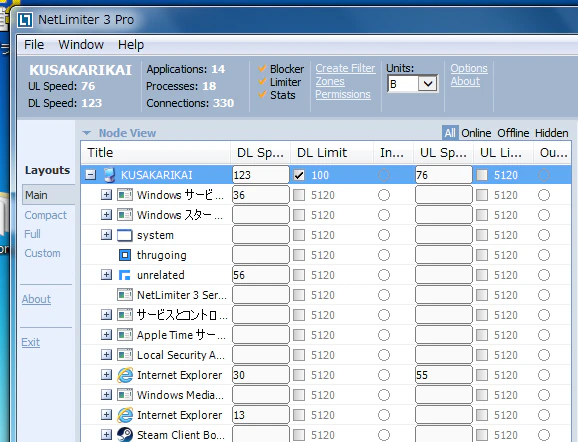Expand the unrelated tree node
Image resolution: width=578 pixels, height=442 pixels.
pos(106,275)
